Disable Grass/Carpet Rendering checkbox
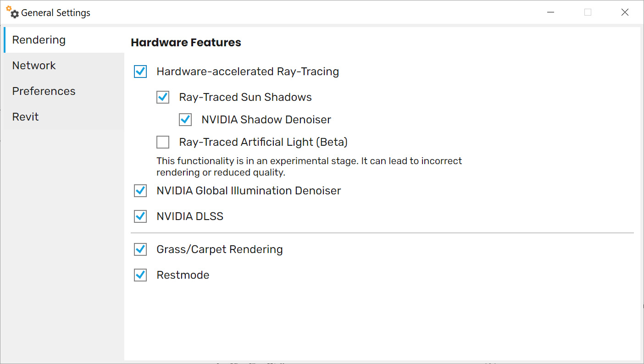Screen dimensions: 644x364 (x=140, y=249)
